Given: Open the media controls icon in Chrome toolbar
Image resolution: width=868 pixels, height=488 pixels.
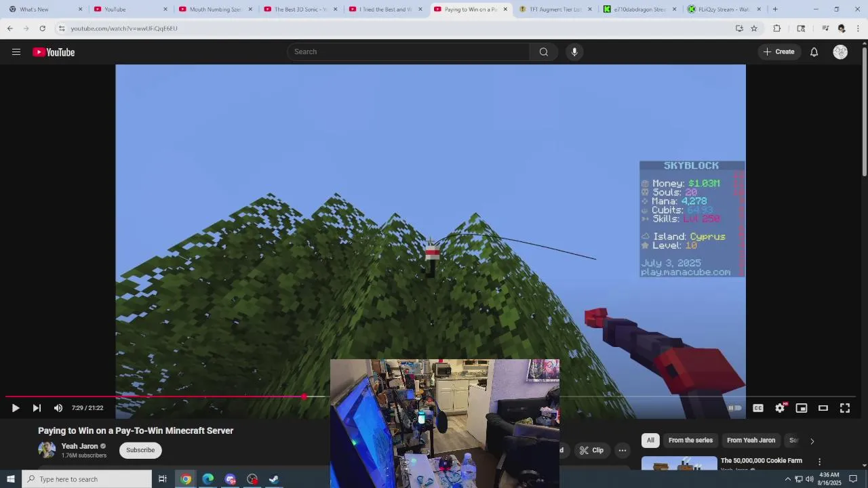Looking at the screenshot, I should pos(825,28).
